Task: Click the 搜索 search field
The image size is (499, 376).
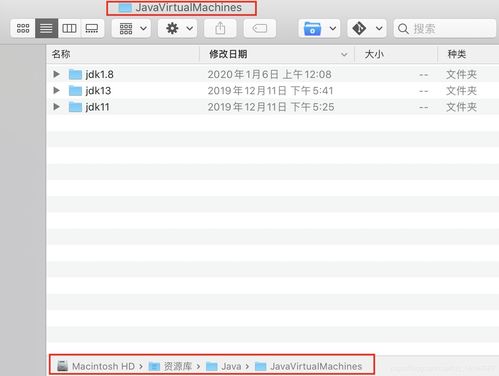Action: (x=445, y=28)
